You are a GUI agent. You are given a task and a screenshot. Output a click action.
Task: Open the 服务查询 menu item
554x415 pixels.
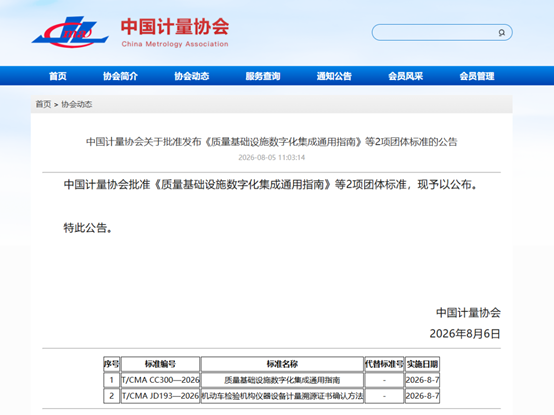(x=263, y=76)
